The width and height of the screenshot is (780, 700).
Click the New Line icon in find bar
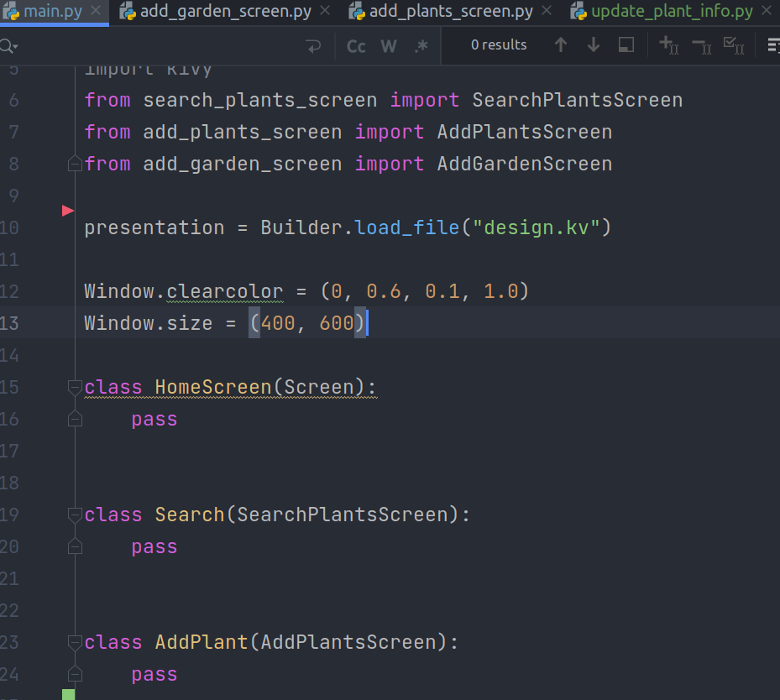[314, 46]
